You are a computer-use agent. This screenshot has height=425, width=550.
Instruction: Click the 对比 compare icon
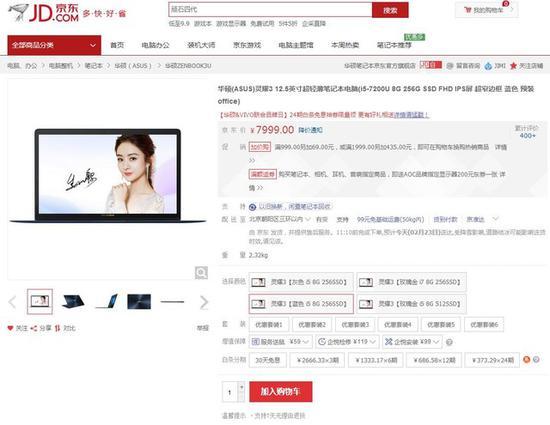click(x=58, y=328)
